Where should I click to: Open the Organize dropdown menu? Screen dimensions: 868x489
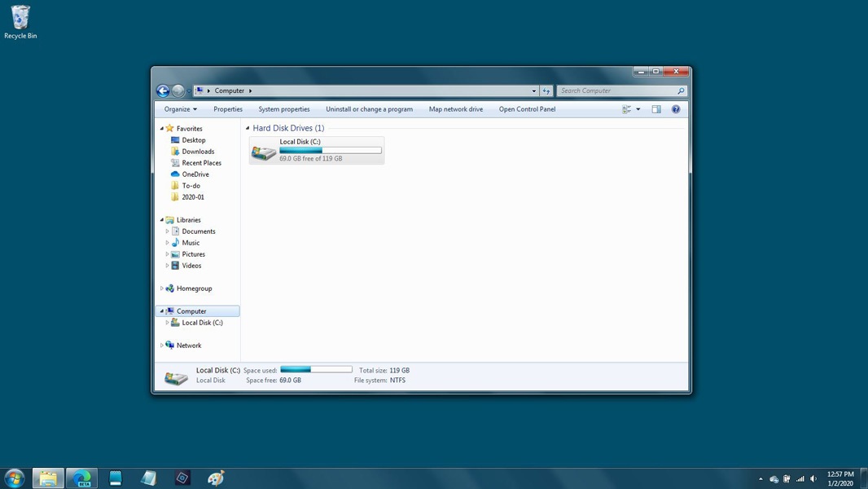tap(181, 109)
